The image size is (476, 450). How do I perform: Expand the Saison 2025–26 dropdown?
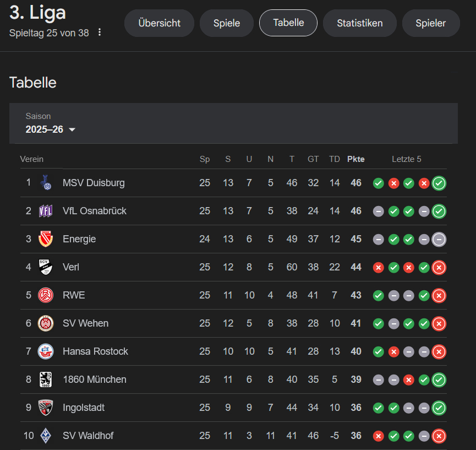pyautogui.click(x=51, y=129)
